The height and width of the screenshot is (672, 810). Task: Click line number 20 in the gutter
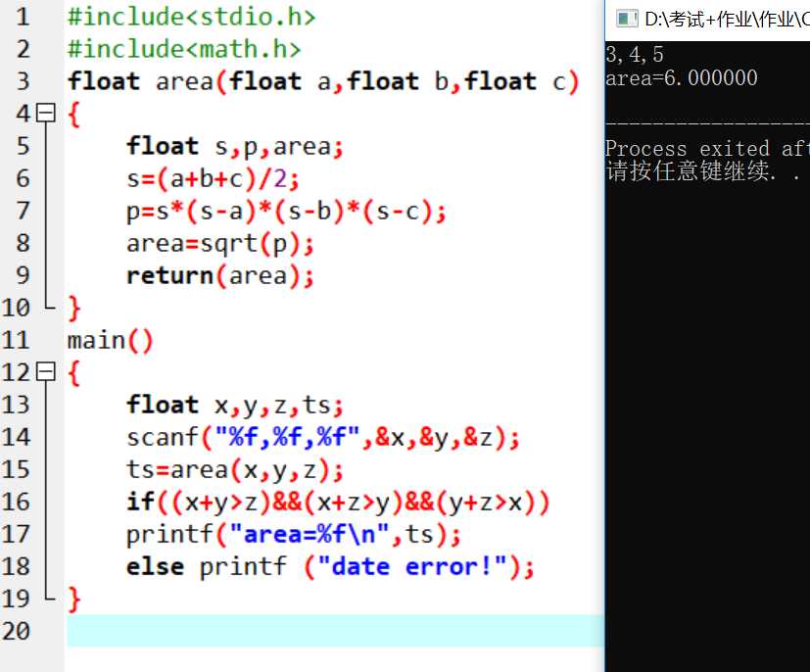(x=16, y=631)
